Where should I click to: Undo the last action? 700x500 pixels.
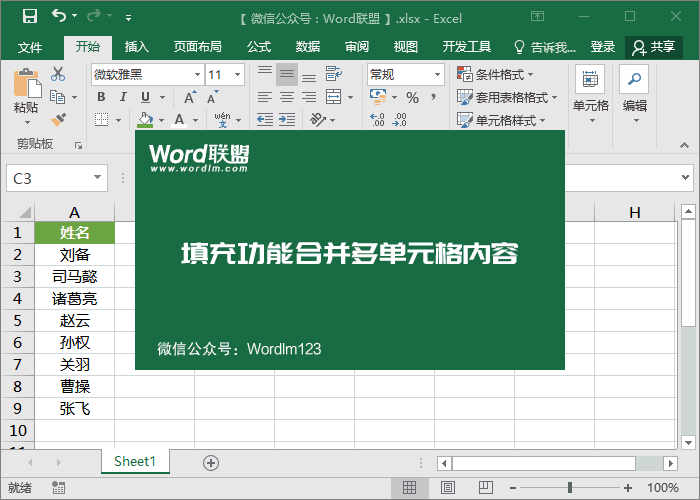(x=58, y=16)
